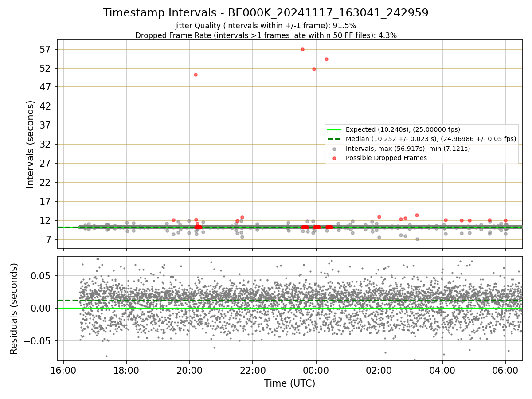Click the "Dropped Frame Rate" 4.3% subtitle line
This screenshot has width=532, height=399.
(x=266, y=35)
